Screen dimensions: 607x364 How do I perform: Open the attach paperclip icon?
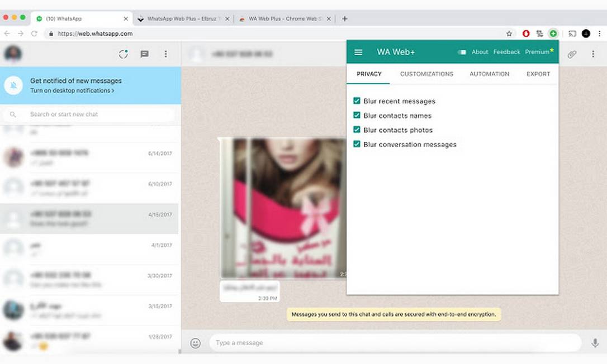[572, 54]
